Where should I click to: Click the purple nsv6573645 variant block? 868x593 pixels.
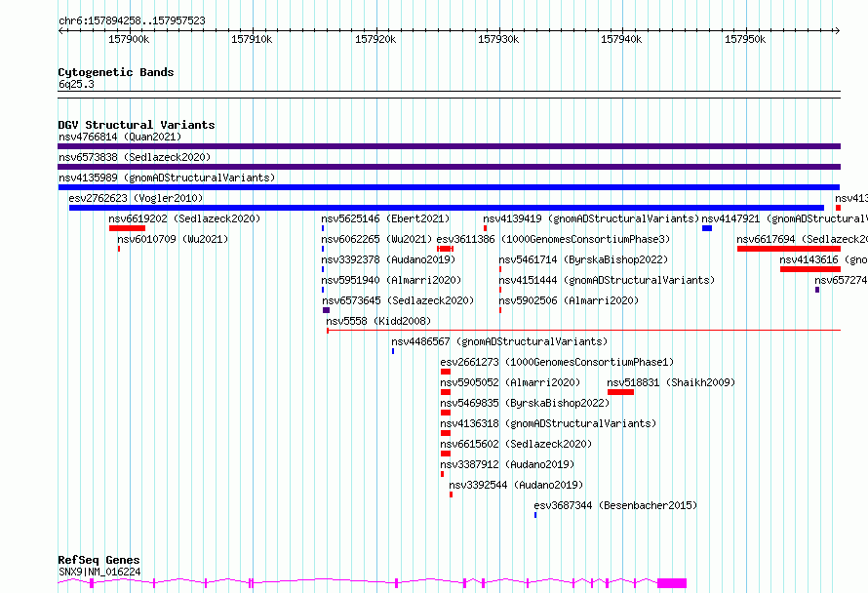pos(326,310)
